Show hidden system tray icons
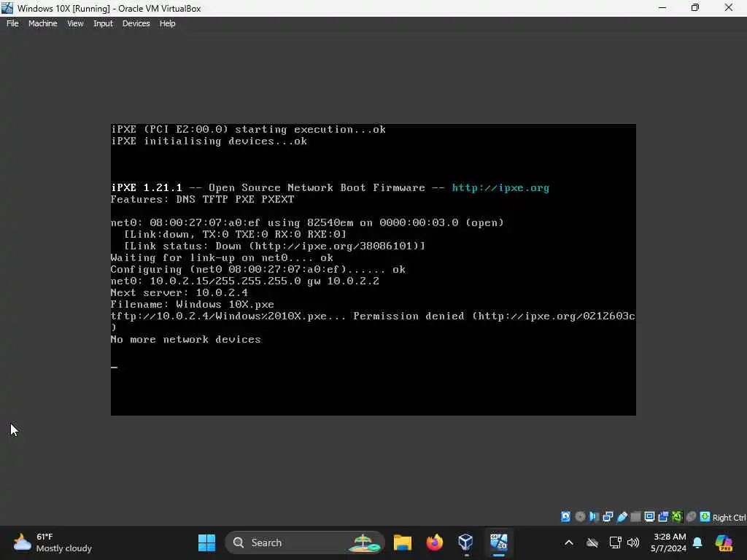Viewport: 747px width, 560px height. (569, 542)
